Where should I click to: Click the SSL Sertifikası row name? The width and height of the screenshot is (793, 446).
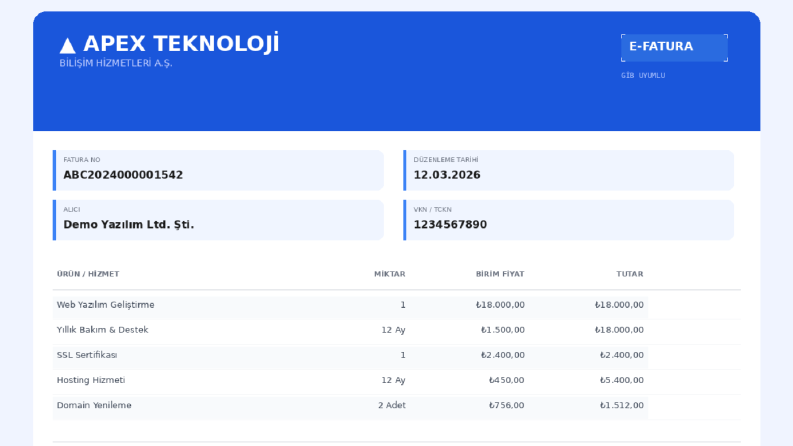point(87,355)
